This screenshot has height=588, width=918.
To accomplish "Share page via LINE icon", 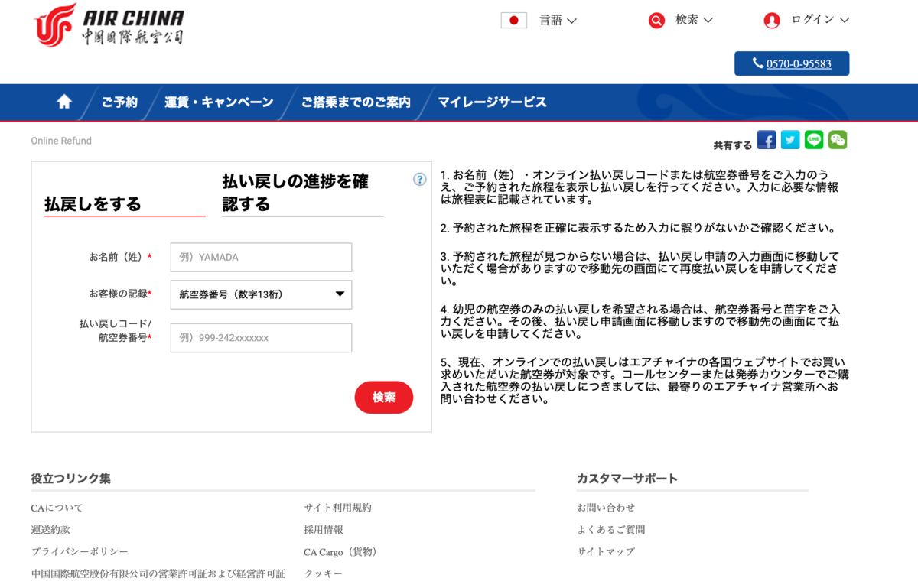I will click(814, 140).
